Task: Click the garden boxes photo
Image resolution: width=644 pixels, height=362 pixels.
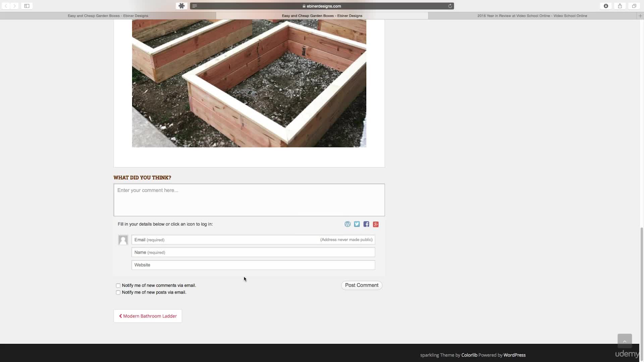Action: click(249, 83)
